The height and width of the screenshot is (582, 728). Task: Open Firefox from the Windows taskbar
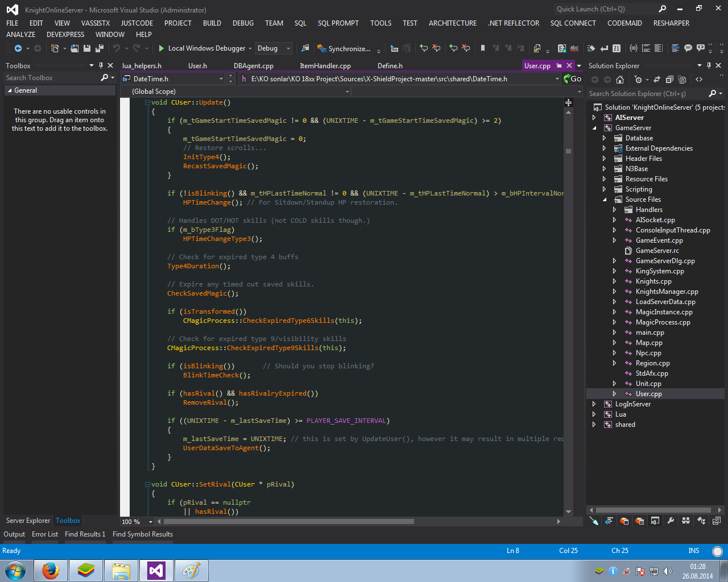click(51, 571)
